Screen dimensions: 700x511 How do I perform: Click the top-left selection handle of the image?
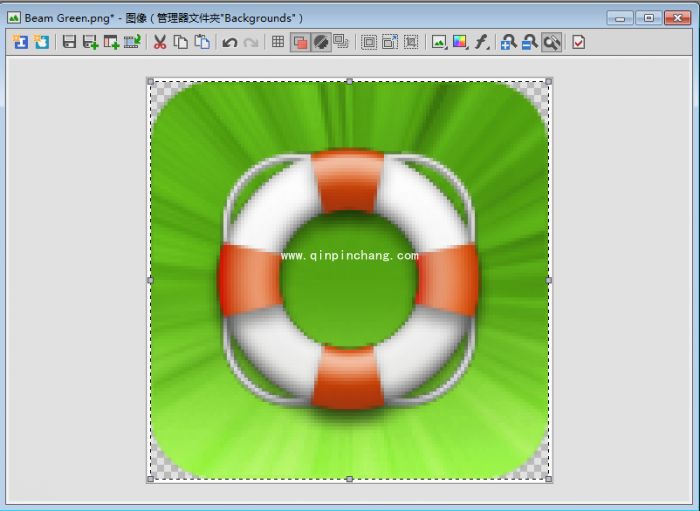pos(150,81)
